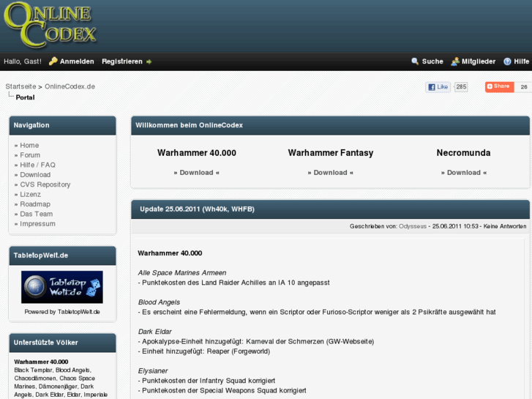Click the help question-mark icon

tap(507, 61)
